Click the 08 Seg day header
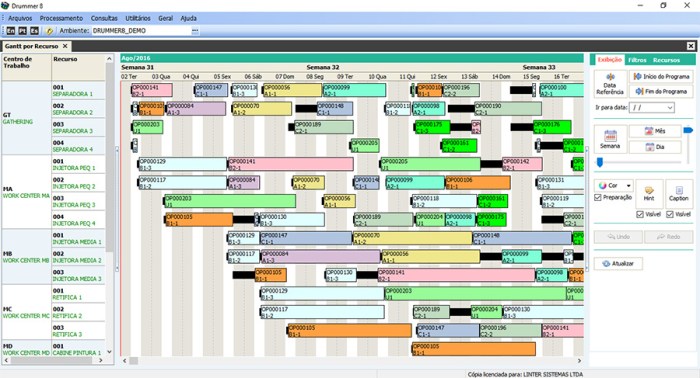 pyautogui.click(x=315, y=77)
